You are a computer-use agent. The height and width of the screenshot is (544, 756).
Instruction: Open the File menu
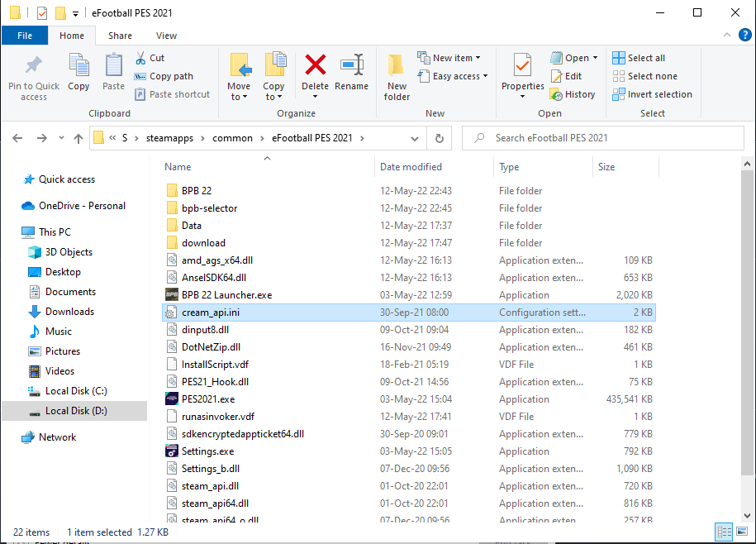pyautogui.click(x=25, y=36)
